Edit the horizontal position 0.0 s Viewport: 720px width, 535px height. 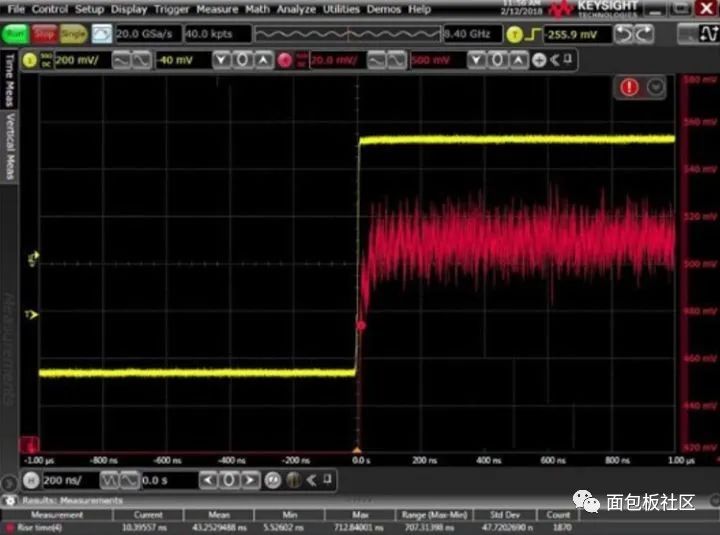(169, 480)
